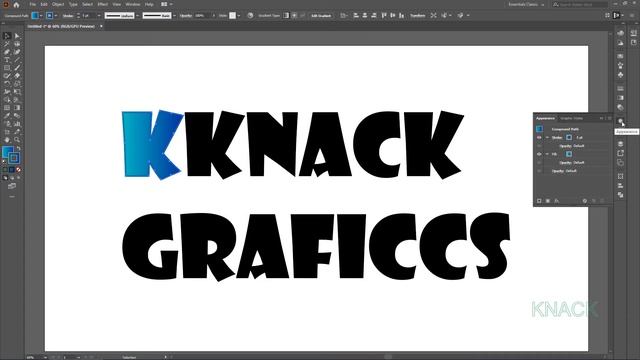Enable linear gradient type
The height and width of the screenshot is (360, 640).
(x=286, y=16)
